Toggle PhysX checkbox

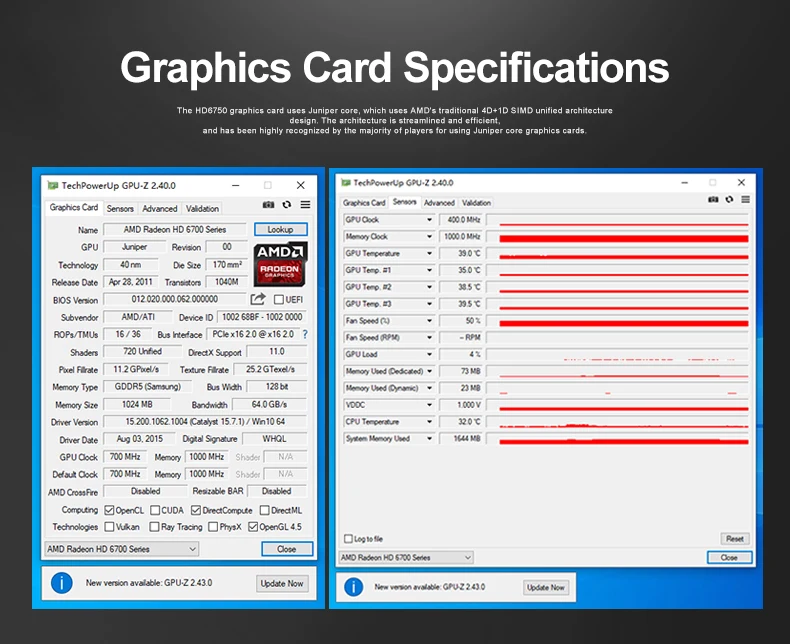coord(213,527)
